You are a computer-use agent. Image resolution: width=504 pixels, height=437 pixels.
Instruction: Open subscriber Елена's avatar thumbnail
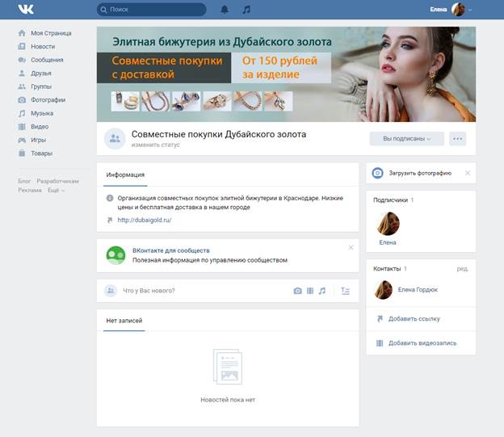[x=388, y=223]
